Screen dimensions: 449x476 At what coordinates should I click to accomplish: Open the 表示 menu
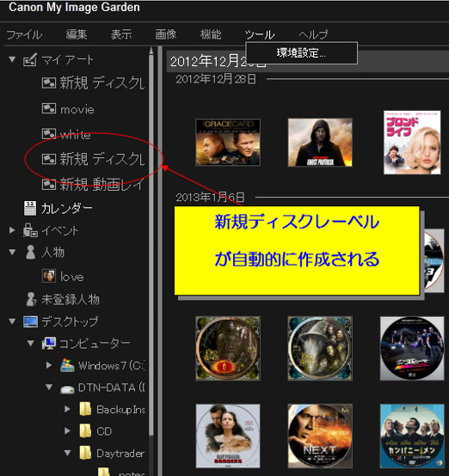tap(121, 34)
